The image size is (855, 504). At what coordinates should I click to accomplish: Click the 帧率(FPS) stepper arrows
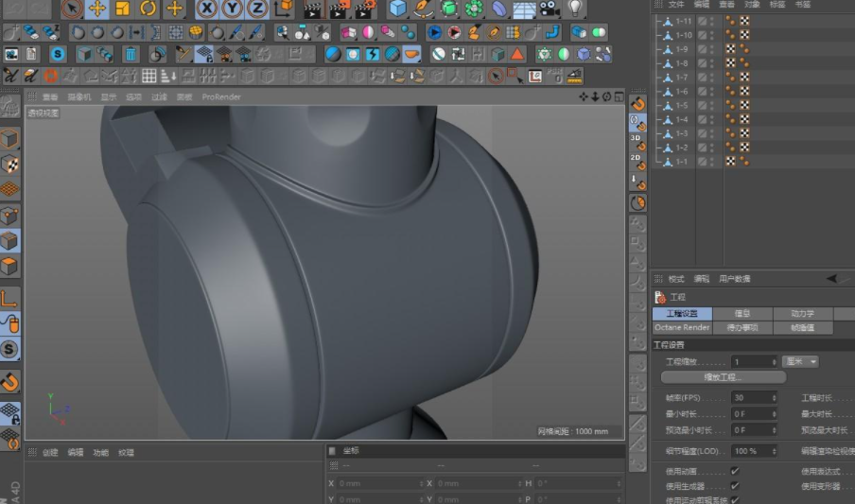[x=775, y=398]
